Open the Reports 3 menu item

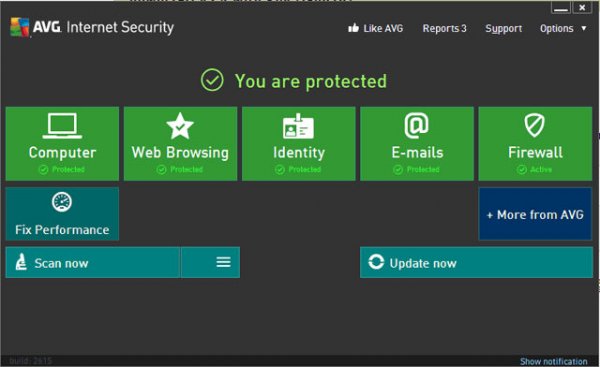click(444, 28)
